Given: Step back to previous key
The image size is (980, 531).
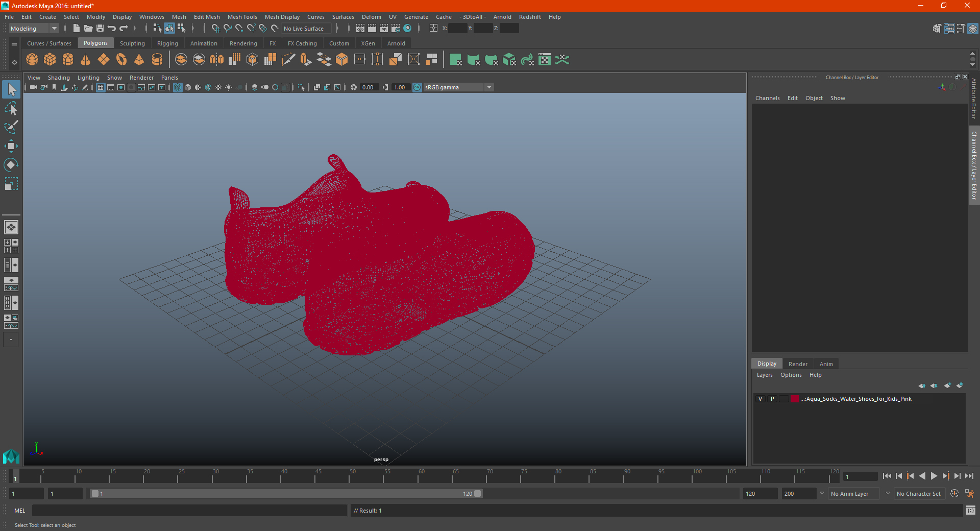Looking at the screenshot, I should pos(910,476).
